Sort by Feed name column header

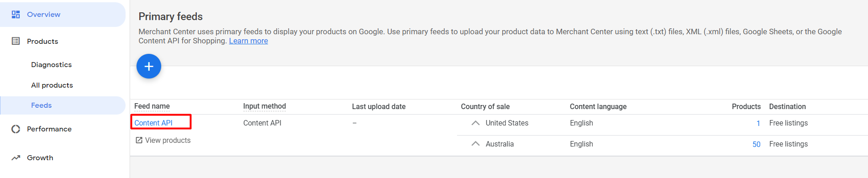tap(152, 106)
